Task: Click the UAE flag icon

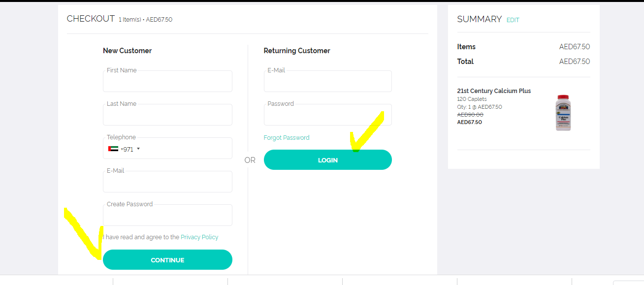Action: (x=113, y=149)
